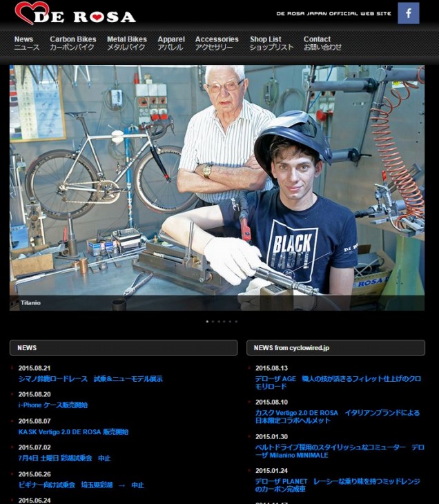Open the Carbon Bikes menu
Image resolution: width=439 pixels, height=504 pixels.
point(73,43)
